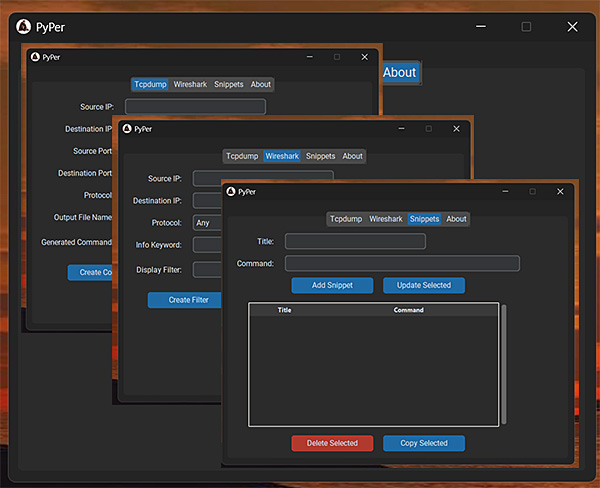Open the Protocol dropdown showing Any
This screenshot has height=488, width=600.
point(207,223)
